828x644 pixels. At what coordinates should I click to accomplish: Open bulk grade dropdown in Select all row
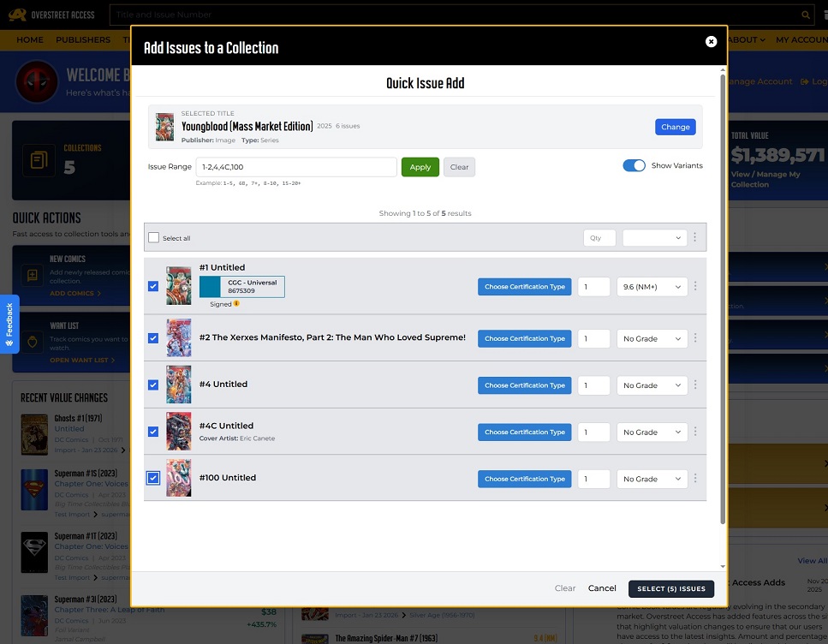655,238
